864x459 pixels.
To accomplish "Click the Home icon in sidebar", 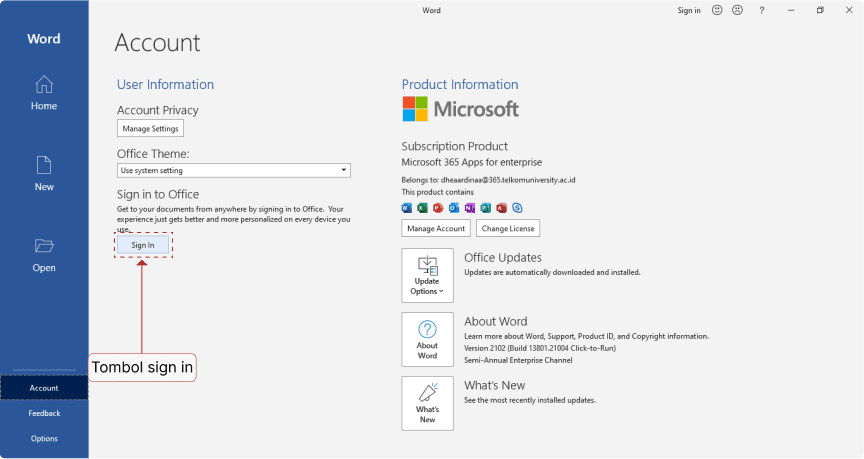I will click(x=44, y=84).
